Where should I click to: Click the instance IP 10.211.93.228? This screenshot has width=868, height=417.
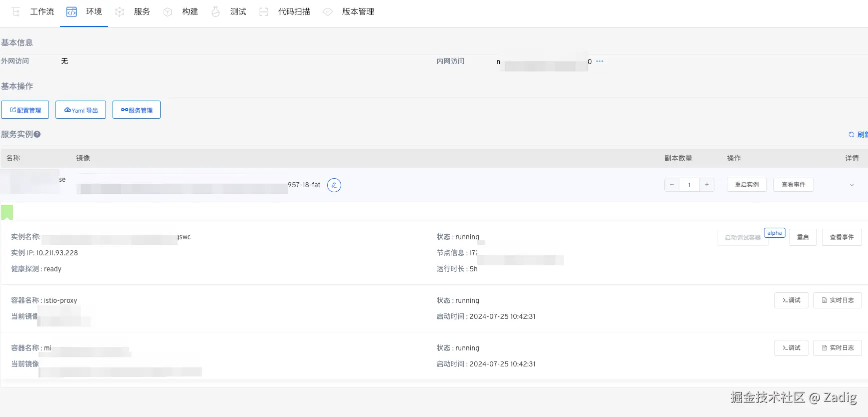(57, 253)
